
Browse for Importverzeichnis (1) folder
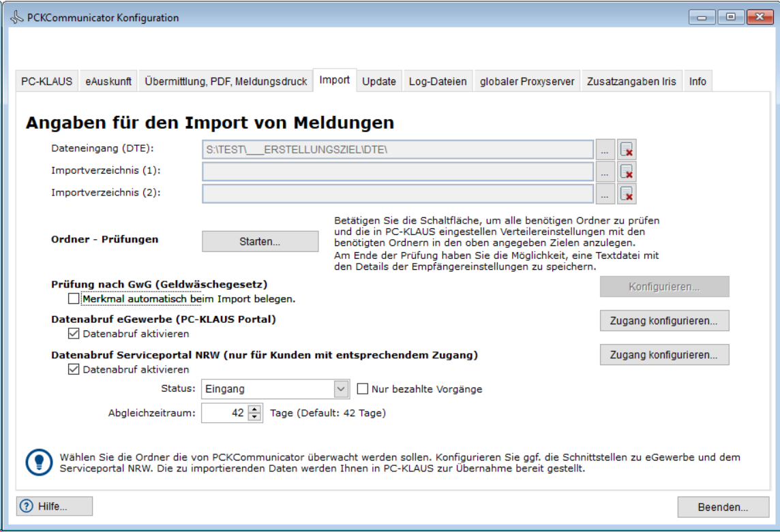[605, 172]
